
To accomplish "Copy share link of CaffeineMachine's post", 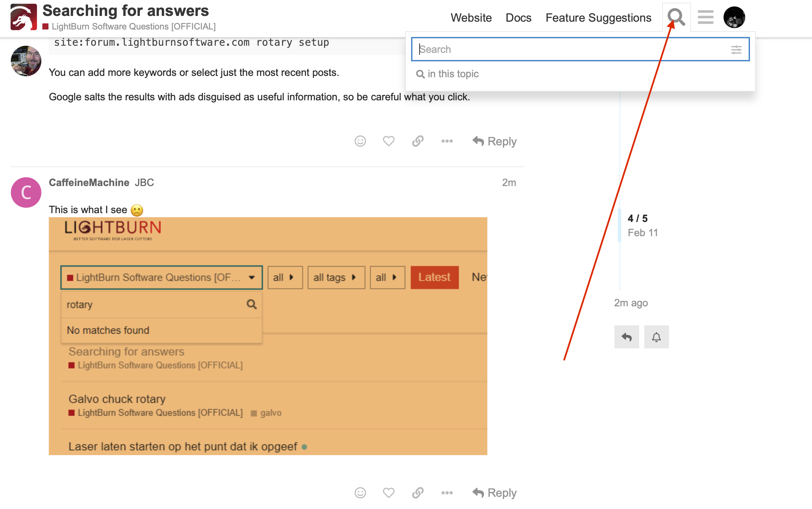I will tap(418, 492).
